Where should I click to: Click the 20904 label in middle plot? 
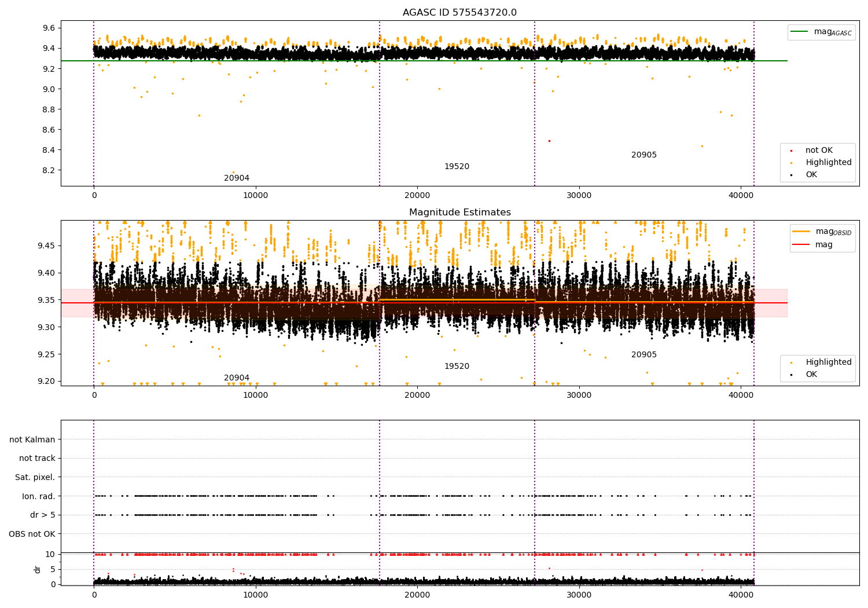(x=237, y=378)
